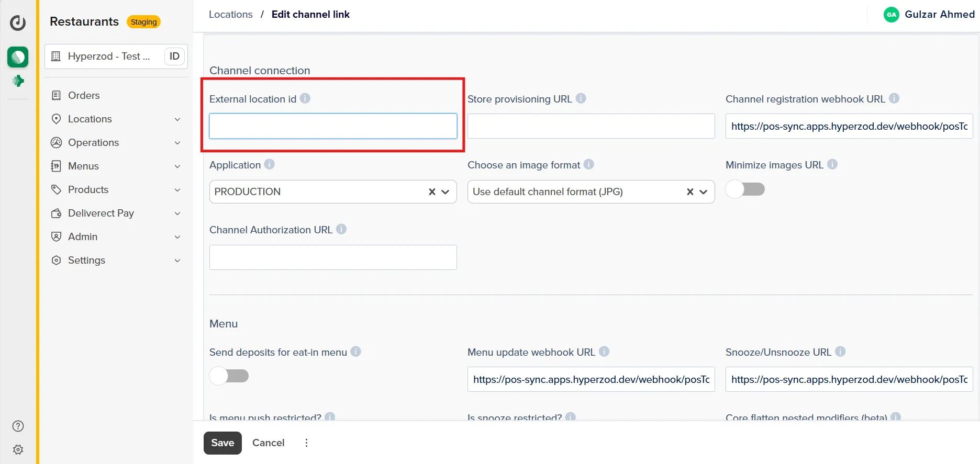Image resolution: width=980 pixels, height=464 pixels.
Task: Open the gear settings icon at bottom left
Action: (x=18, y=449)
